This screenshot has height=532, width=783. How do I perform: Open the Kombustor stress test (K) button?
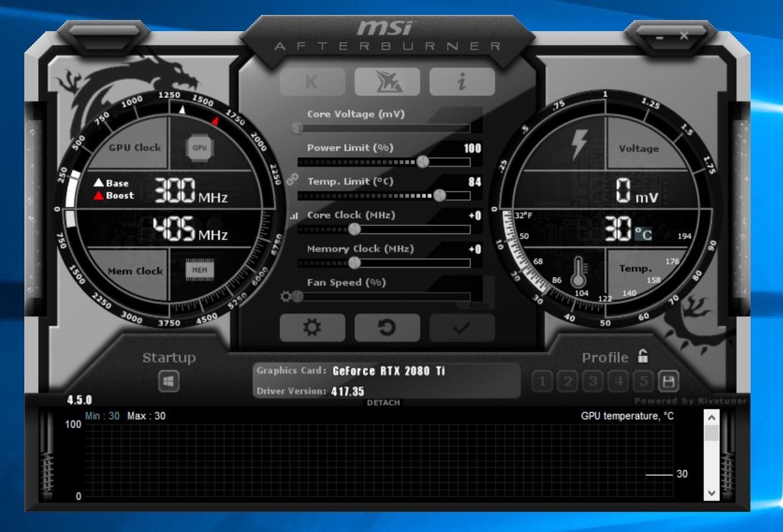[x=312, y=82]
